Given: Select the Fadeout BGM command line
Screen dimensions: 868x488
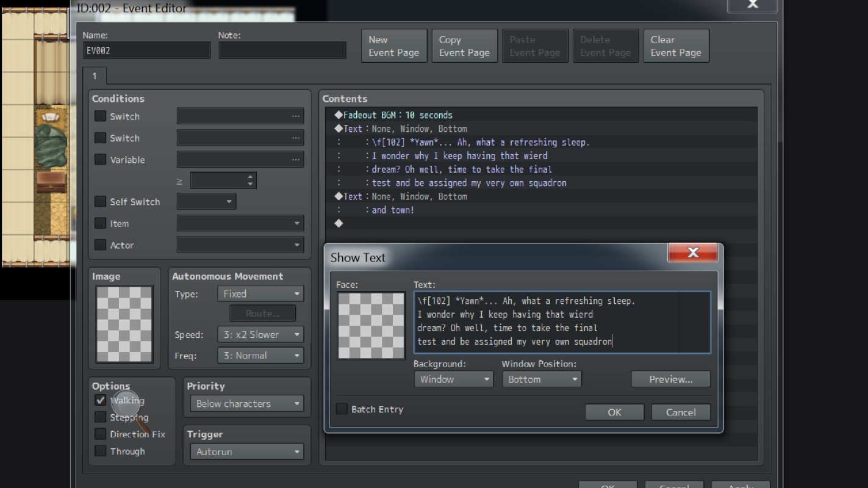Looking at the screenshot, I should 542,115.
